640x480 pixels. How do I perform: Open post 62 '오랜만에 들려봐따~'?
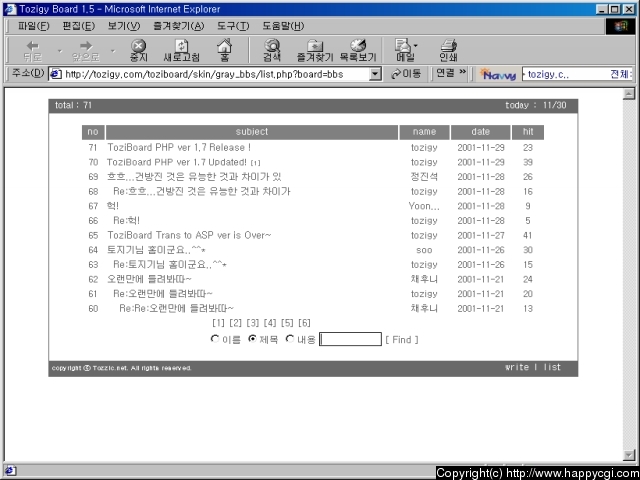(x=149, y=279)
